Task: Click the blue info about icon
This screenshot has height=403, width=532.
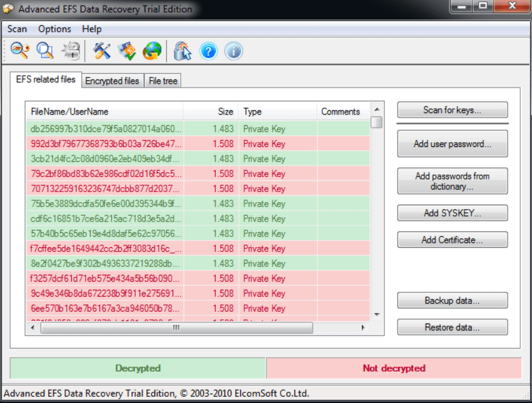Action: pyautogui.click(x=233, y=51)
